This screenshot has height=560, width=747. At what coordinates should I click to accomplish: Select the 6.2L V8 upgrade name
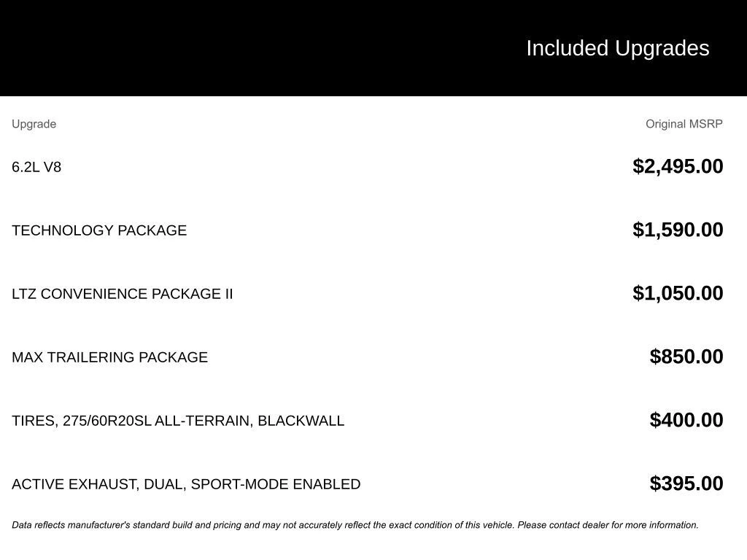[36, 167]
